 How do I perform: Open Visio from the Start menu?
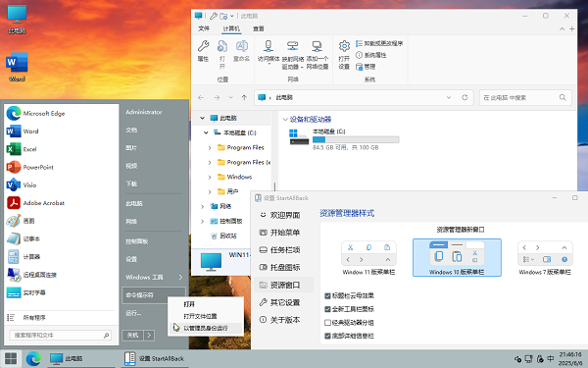click(x=61, y=185)
